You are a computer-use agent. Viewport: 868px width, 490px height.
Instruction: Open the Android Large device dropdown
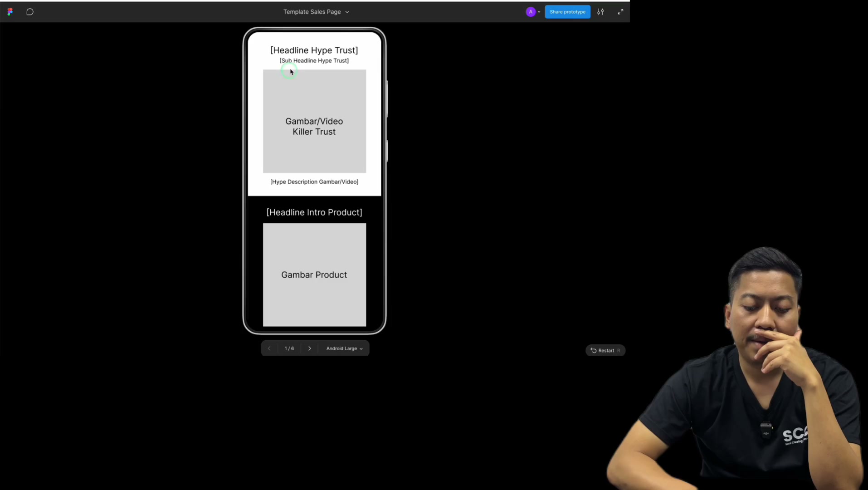344,348
